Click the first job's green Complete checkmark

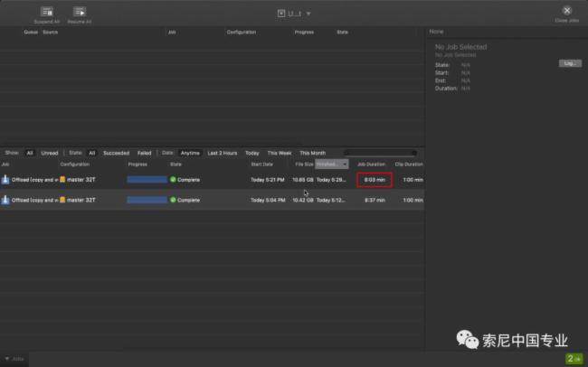click(x=173, y=180)
